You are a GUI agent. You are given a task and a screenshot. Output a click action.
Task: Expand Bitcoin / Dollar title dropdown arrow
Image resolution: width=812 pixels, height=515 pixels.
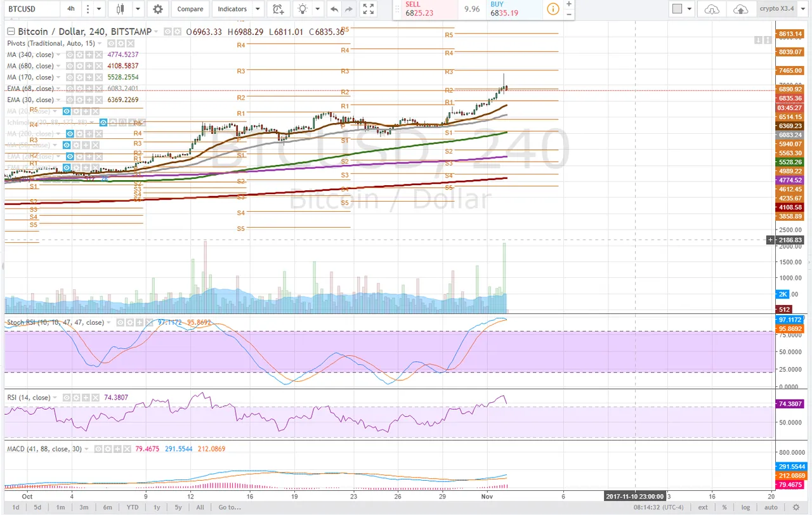156,32
